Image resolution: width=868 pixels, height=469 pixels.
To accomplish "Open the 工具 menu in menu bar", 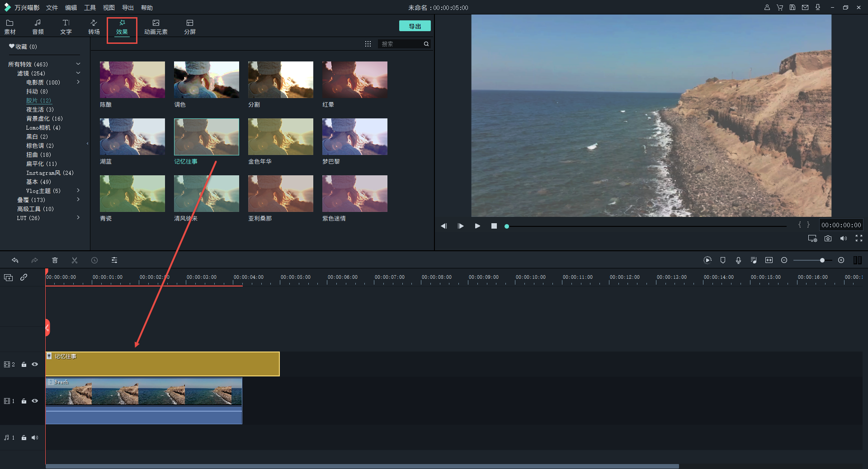I will click(90, 8).
